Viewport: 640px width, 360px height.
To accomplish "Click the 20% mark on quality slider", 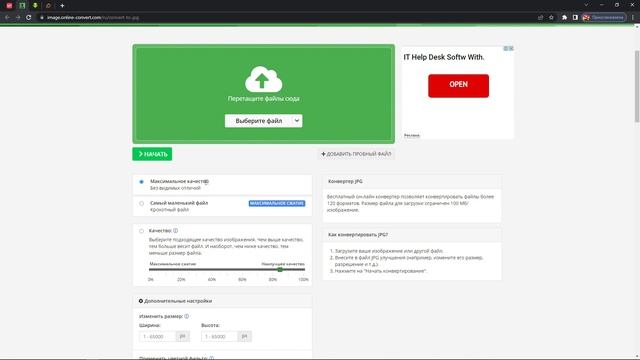I will (x=181, y=279).
